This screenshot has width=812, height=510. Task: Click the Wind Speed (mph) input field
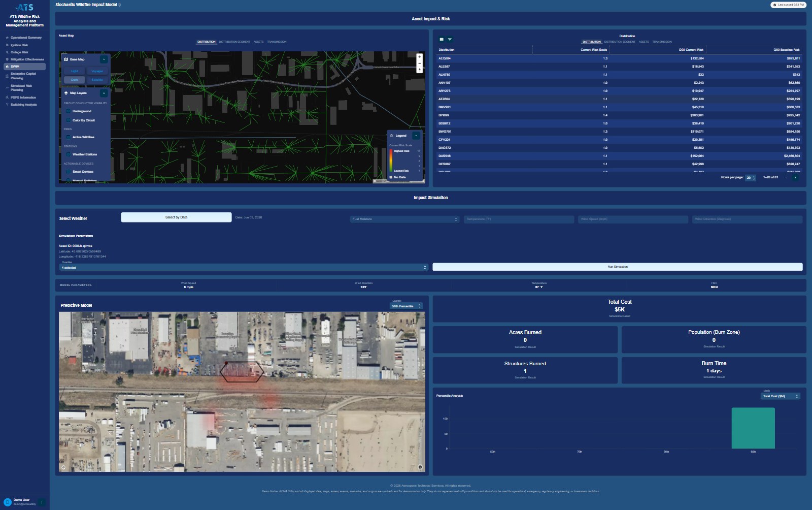[x=633, y=219]
